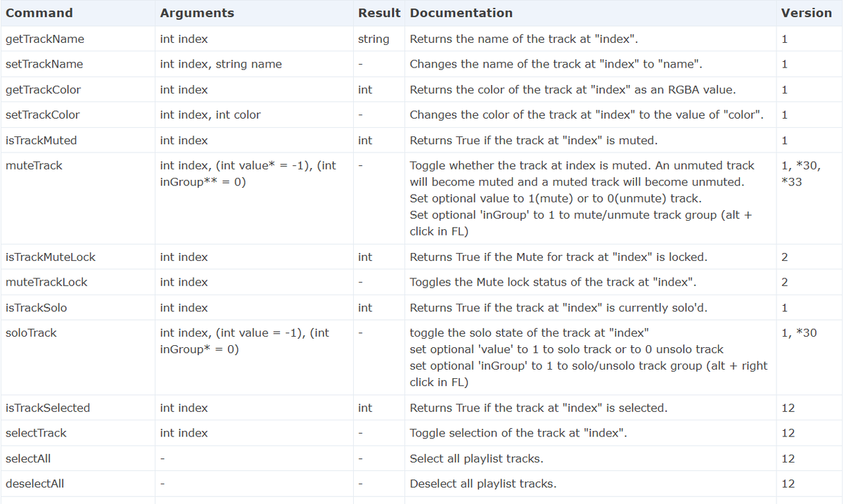Click the soloTrack command name
The image size is (844, 504).
(x=31, y=332)
